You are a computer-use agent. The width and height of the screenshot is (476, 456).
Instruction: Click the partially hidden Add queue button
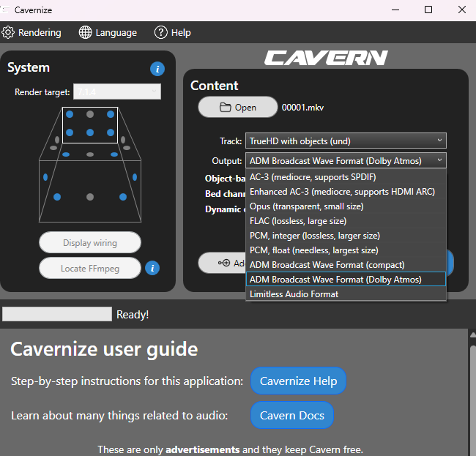pos(222,263)
